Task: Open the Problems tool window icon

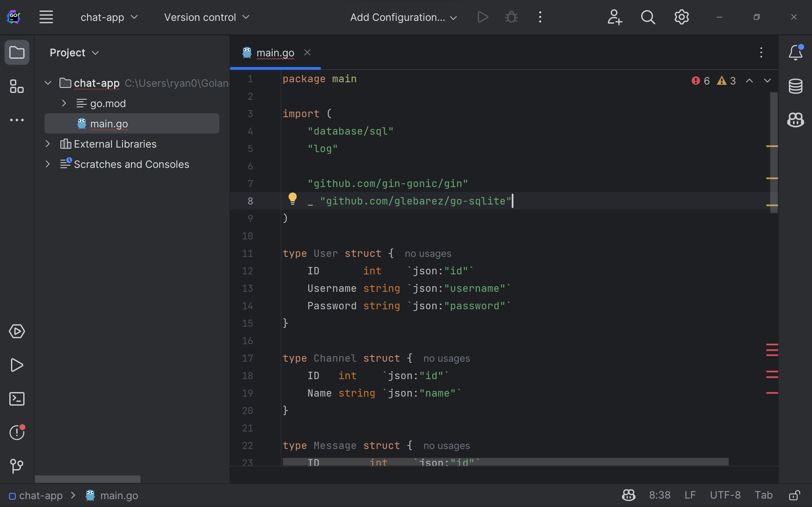Action: click(17, 432)
